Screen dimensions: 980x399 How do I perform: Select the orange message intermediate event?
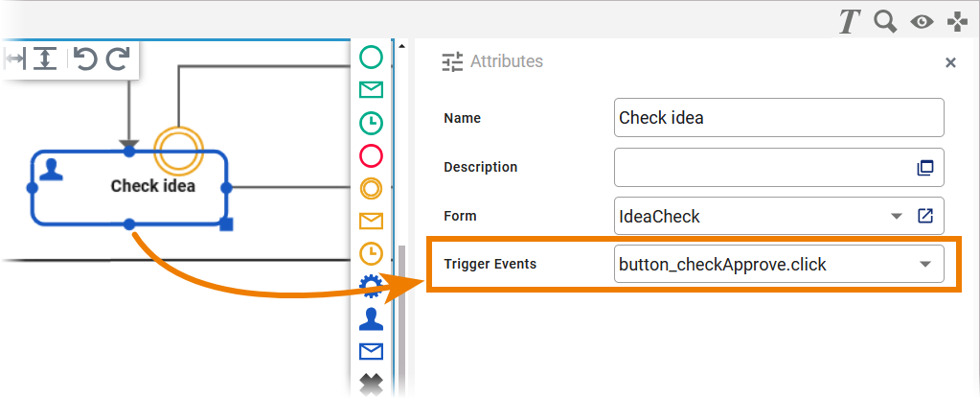(x=371, y=221)
